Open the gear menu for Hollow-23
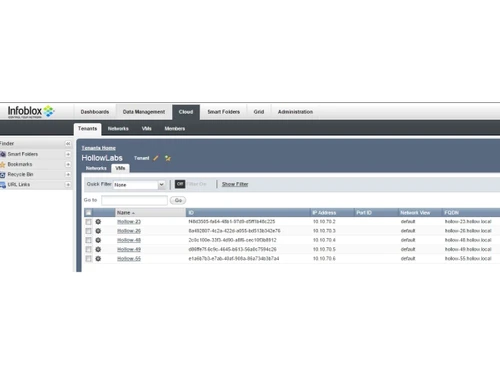Viewport: 500px width, 375px height. [x=98, y=222]
